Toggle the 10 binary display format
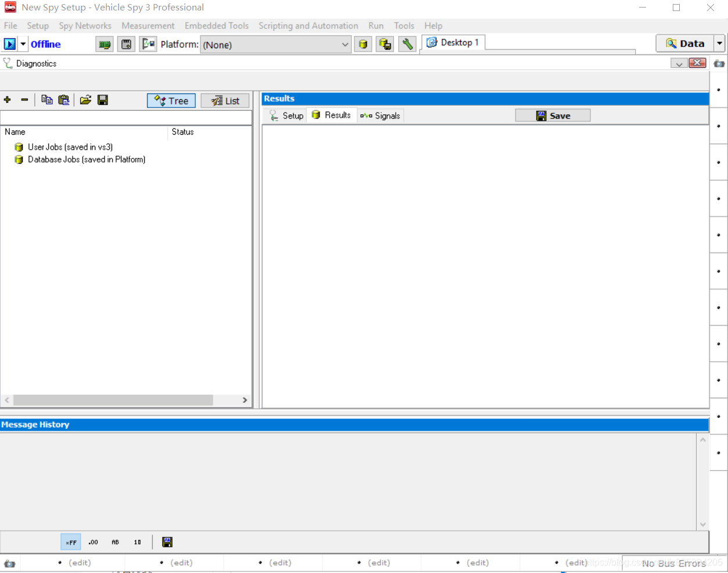The image size is (728, 573). click(137, 542)
